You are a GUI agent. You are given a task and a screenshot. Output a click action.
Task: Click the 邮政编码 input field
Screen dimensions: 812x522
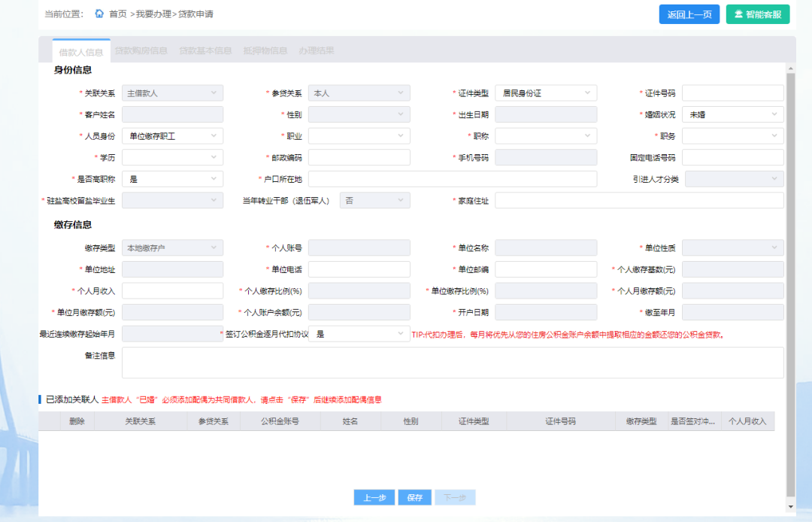pos(359,157)
